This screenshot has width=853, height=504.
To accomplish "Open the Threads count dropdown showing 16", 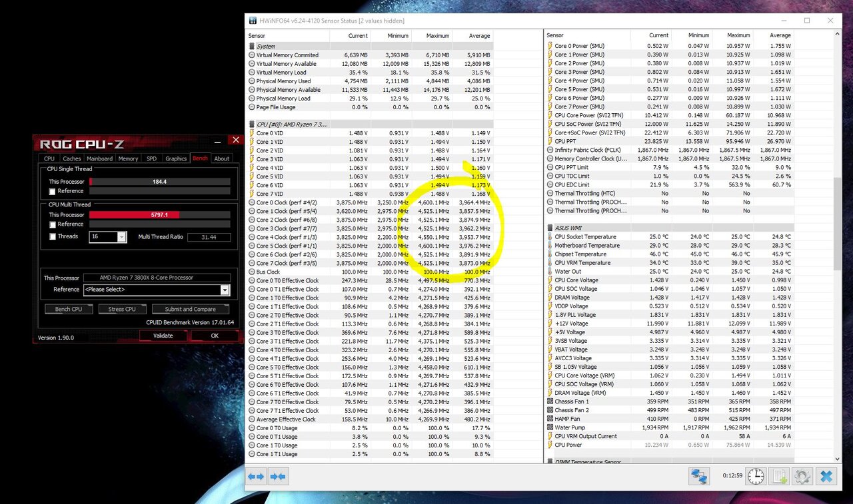I will tap(122, 237).
